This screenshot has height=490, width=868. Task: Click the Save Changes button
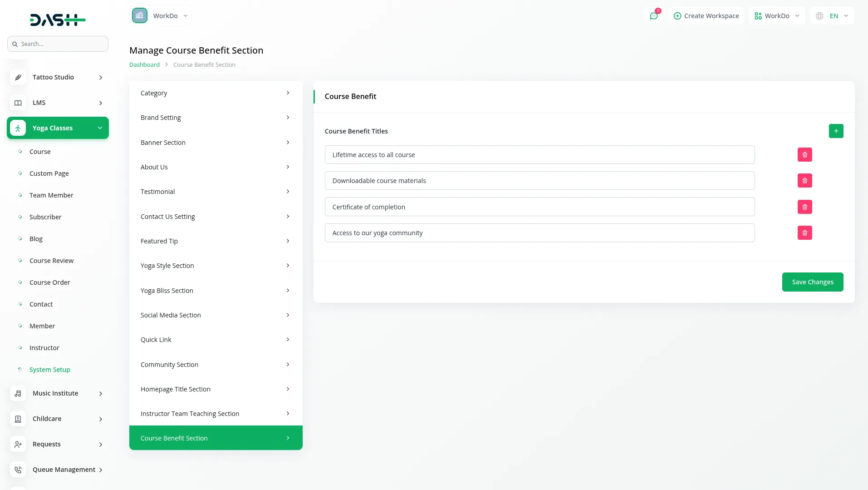812,282
